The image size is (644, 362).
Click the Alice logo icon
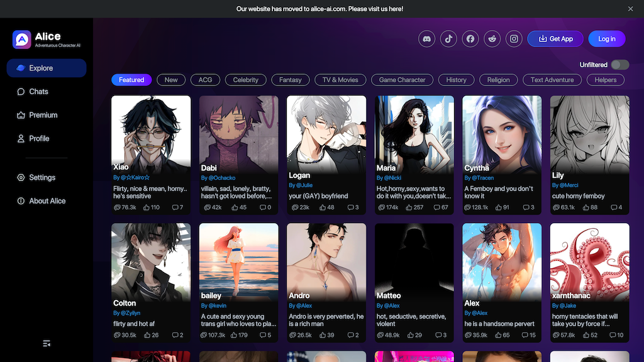(x=21, y=40)
